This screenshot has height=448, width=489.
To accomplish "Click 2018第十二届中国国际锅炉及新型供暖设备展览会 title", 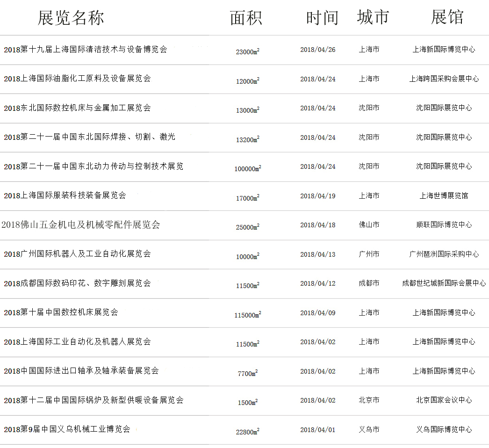I will pos(93,400).
